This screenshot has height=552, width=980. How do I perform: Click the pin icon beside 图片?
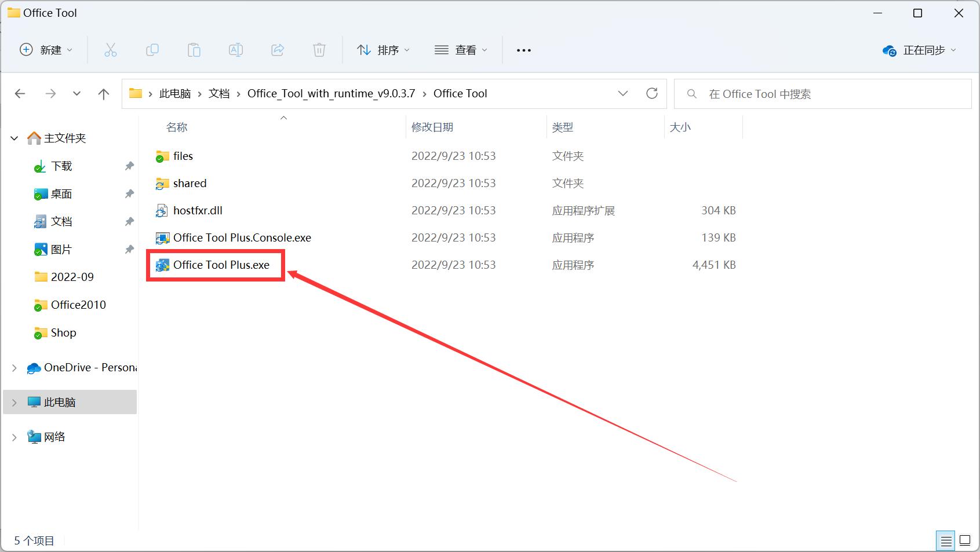pyautogui.click(x=129, y=250)
